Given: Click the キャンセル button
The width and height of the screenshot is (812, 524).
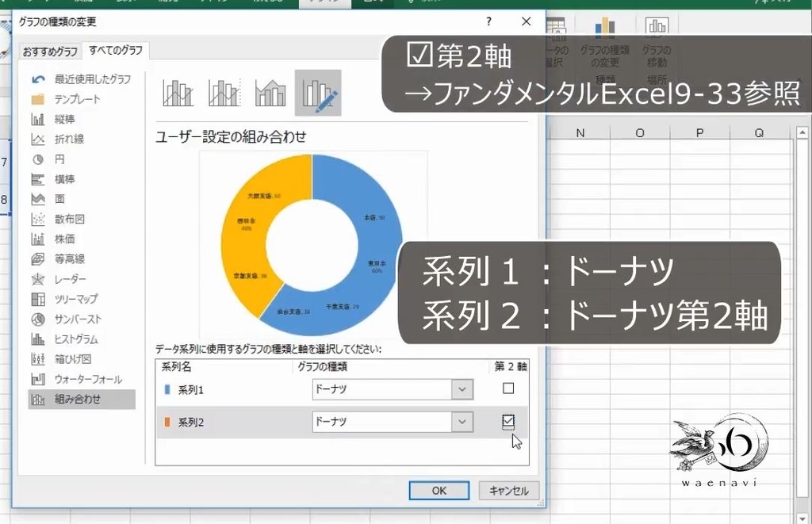Looking at the screenshot, I should click(509, 491).
